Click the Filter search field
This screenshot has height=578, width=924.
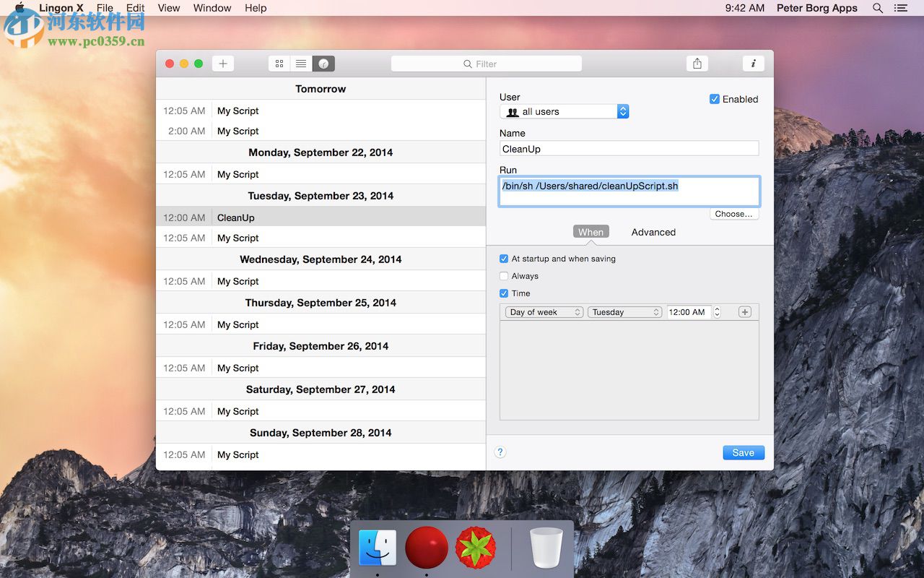coord(487,64)
